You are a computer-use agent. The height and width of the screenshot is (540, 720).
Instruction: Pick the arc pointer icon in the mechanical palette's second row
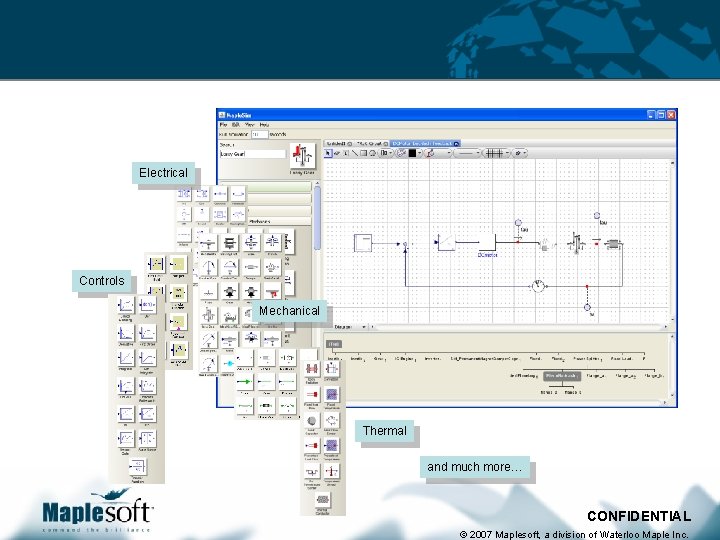[208, 266]
